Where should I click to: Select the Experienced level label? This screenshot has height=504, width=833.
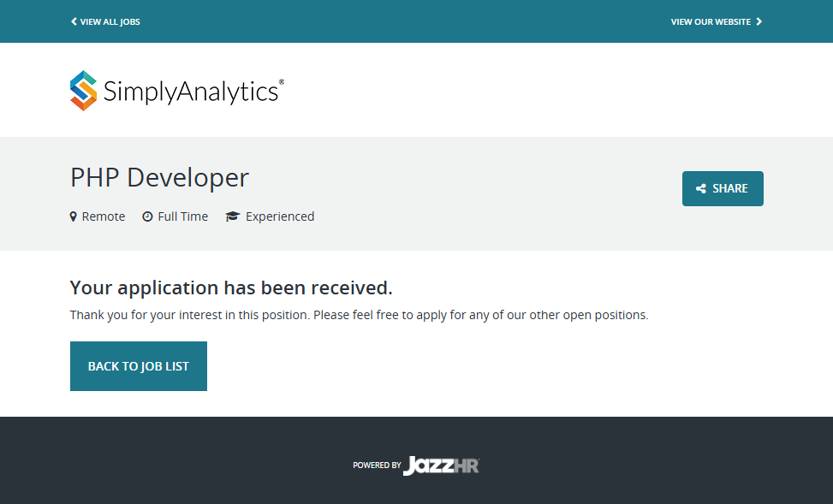(x=280, y=216)
